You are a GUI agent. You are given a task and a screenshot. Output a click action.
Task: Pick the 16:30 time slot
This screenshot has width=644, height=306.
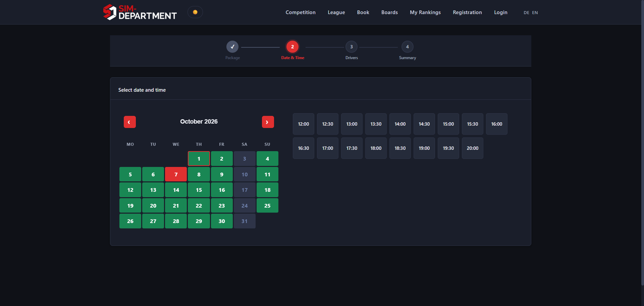click(304, 148)
